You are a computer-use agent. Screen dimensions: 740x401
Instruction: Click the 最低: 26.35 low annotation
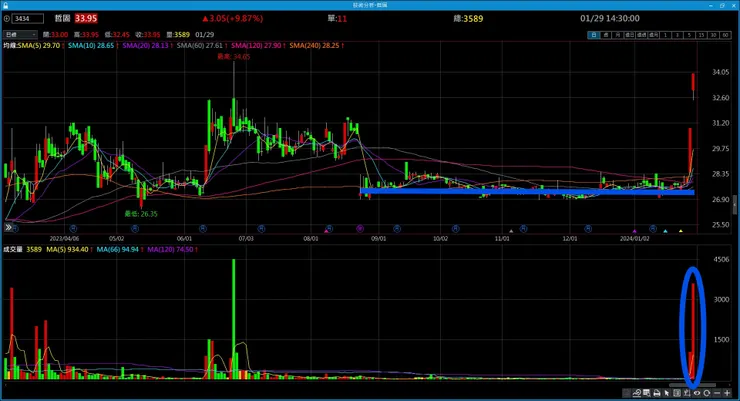pos(141,214)
